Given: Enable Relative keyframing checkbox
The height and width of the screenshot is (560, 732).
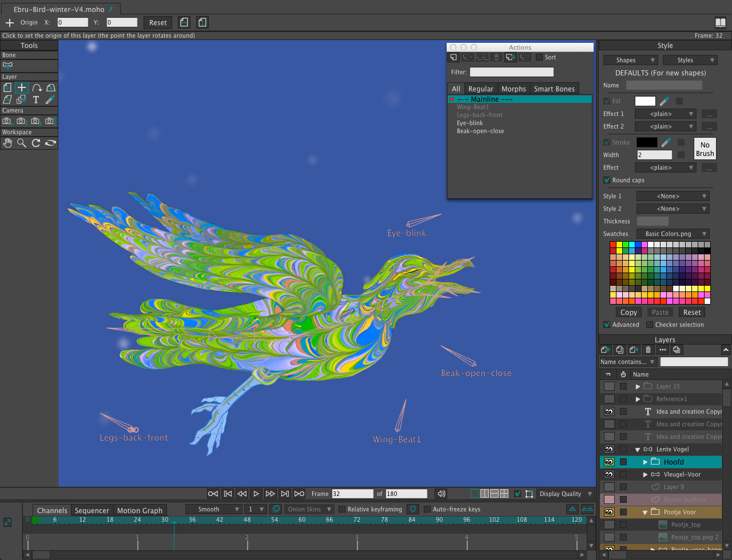Looking at the screenshot, I should [342, 509].
